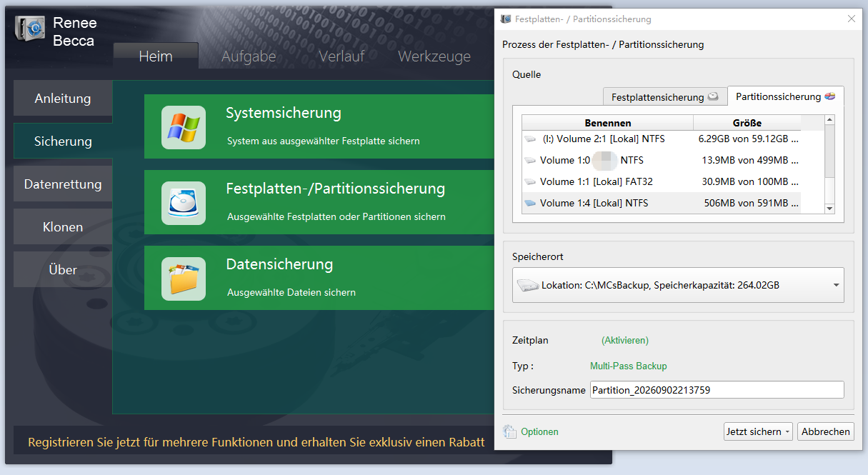Select the Volume 1:0 NTFS row
This screenshot has height=475, width=868.
(x=661, y=160)
